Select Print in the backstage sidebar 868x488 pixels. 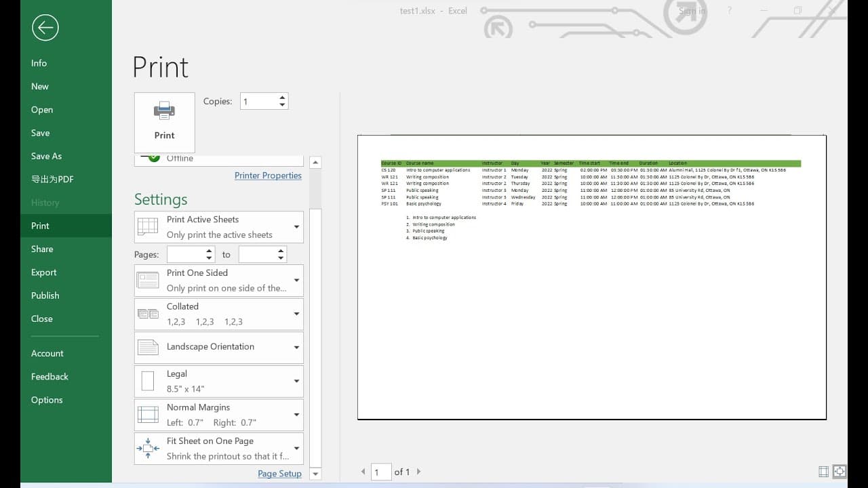[66, 226]
